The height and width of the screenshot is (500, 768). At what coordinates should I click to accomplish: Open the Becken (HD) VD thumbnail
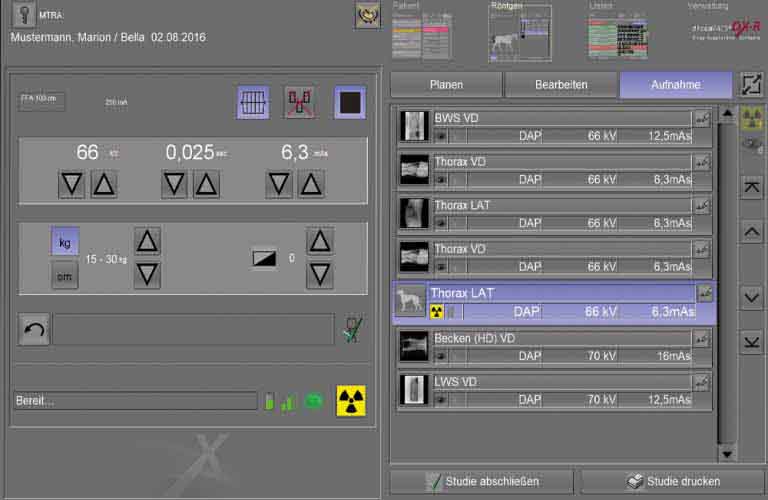pyautogui.click(x=414, y=347)
